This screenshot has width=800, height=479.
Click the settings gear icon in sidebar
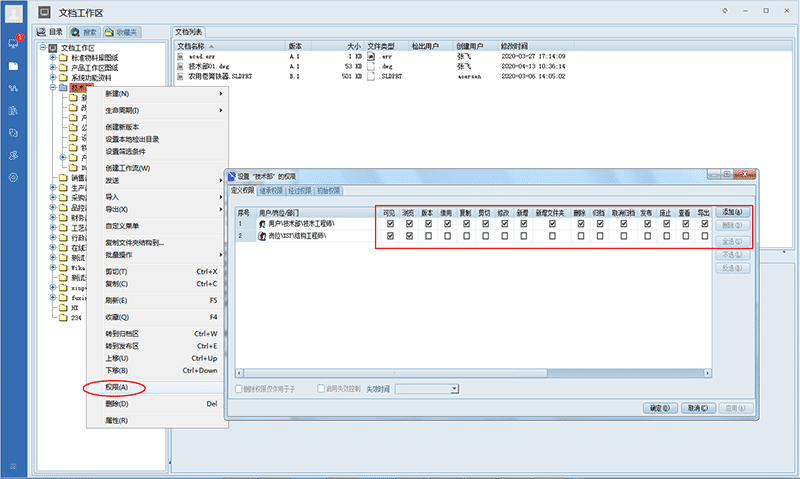pyautogui.click(x=14, y=177)
